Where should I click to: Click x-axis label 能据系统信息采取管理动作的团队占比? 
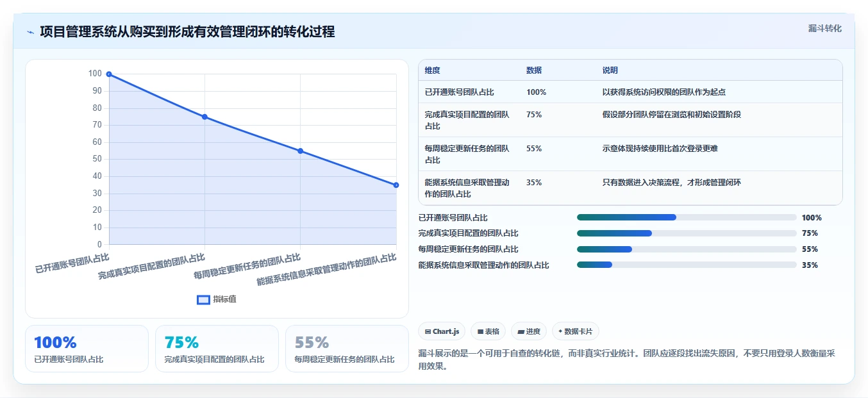(x=326, y=270)
